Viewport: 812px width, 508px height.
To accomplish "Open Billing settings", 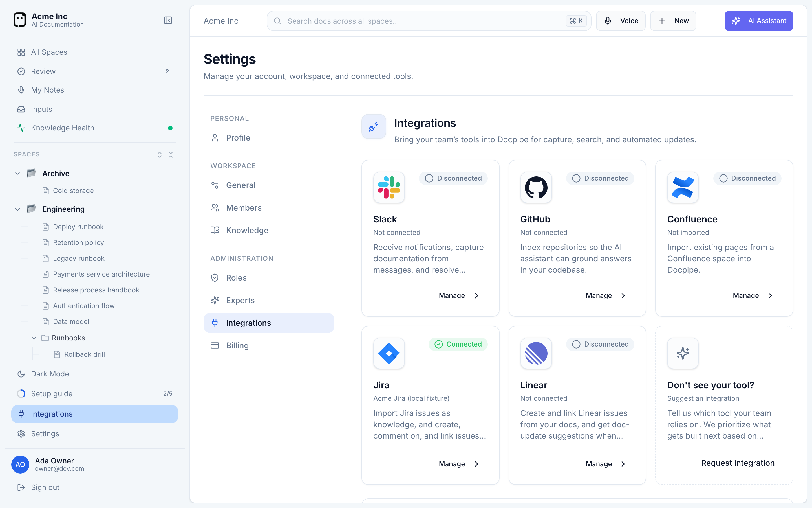I will click(269, 345).
